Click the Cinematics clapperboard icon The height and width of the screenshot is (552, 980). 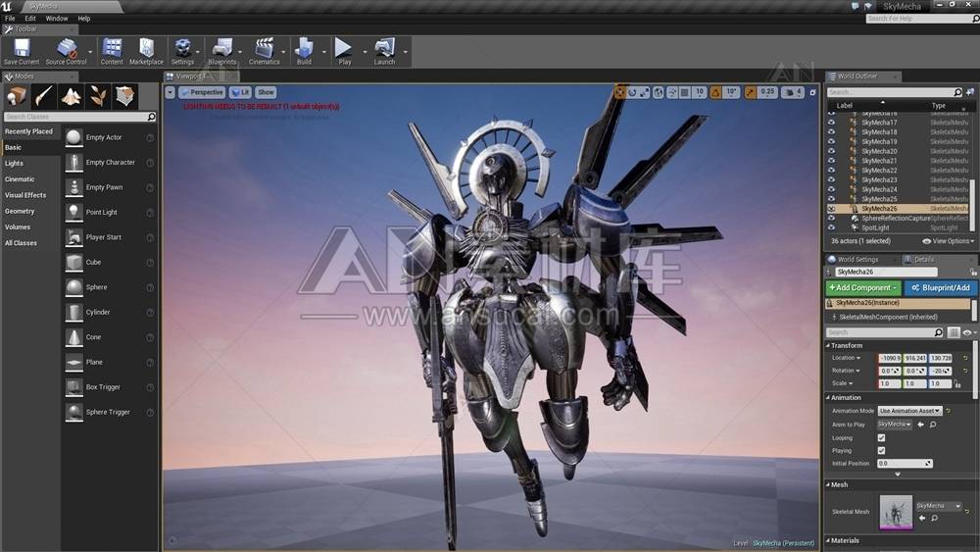(265, 51)
